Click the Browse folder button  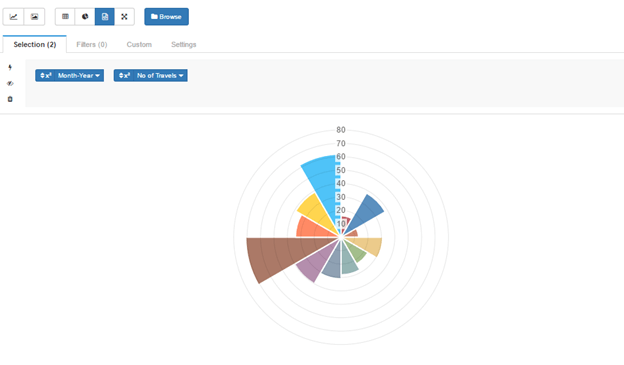point(166,17)
